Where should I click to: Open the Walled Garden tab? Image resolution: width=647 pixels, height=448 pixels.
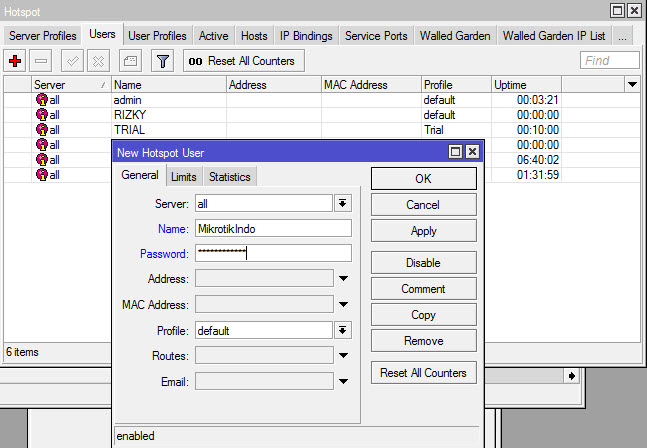pos(455,36)
